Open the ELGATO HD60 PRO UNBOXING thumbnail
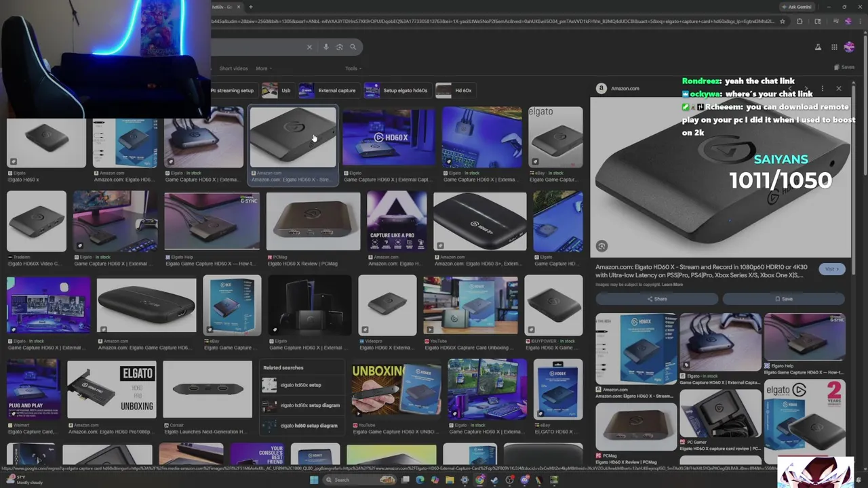868x488 pixels. click(x=112, y=390)
